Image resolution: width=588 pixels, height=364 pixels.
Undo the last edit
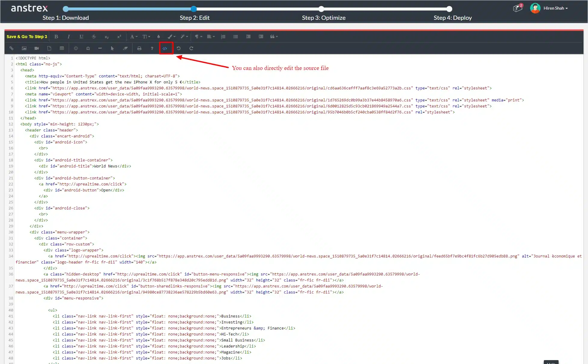point(179,48)
